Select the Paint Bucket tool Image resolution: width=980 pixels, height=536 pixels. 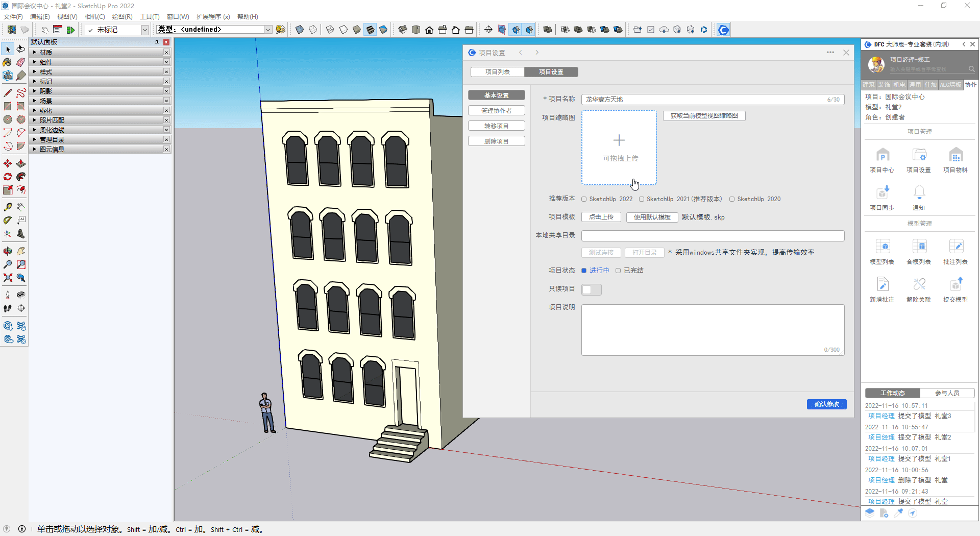click(x=8, y=62)
